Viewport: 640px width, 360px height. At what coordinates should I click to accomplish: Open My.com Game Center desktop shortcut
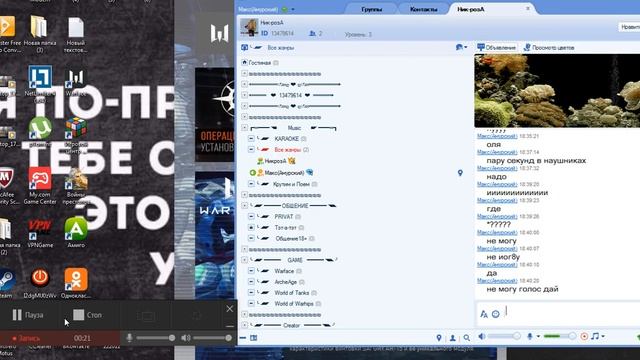40,186
